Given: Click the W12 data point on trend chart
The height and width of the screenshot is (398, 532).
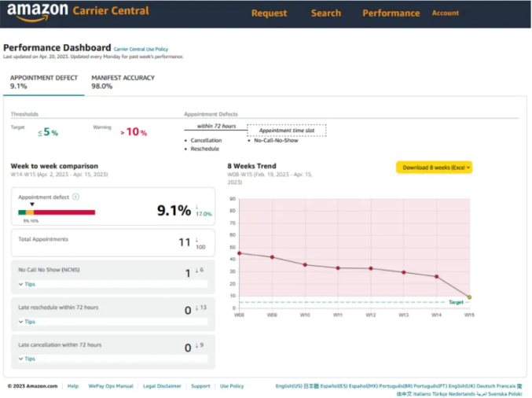Looking at the screenshot, I should coord(371,268).
